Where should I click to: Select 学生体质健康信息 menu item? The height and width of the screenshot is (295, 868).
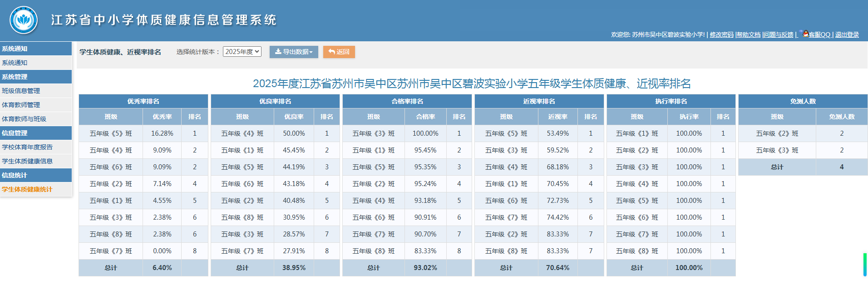[27, 161]
